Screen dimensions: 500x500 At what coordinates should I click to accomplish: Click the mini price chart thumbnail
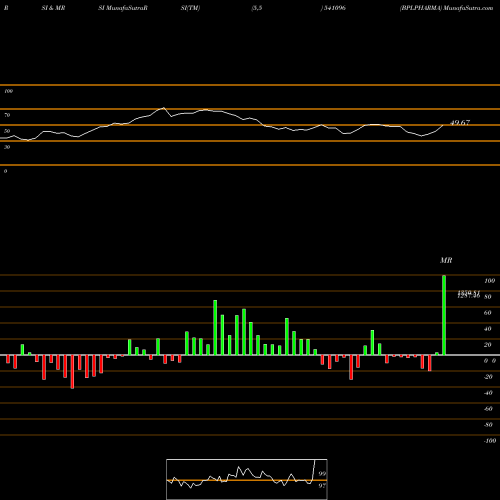tap(247, 479)
